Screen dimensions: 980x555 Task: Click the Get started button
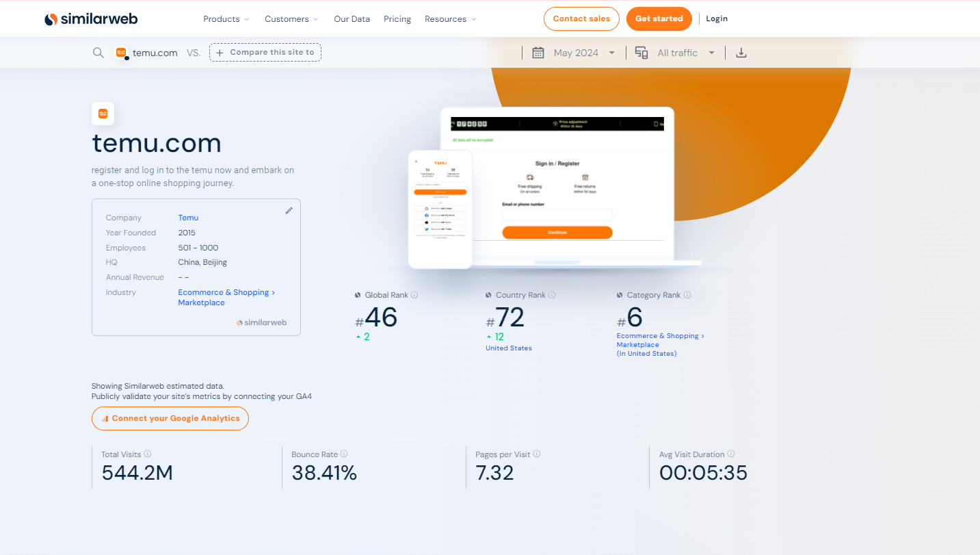pyautogui.click(x=659, y=19)
